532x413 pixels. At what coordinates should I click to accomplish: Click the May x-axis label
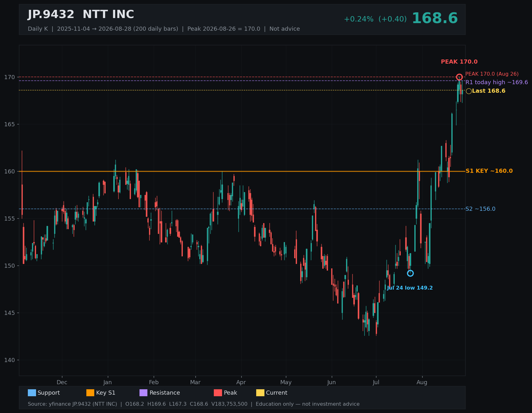(286, 382)
